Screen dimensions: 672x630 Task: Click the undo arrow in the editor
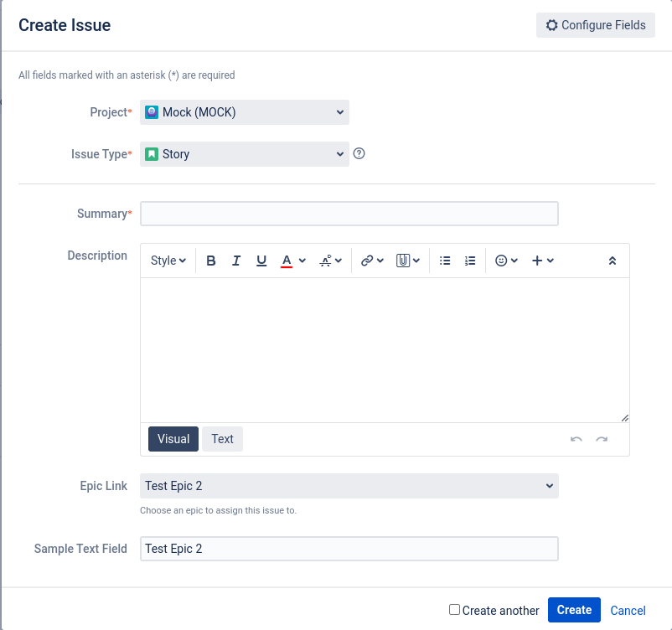tap(576, 439)
